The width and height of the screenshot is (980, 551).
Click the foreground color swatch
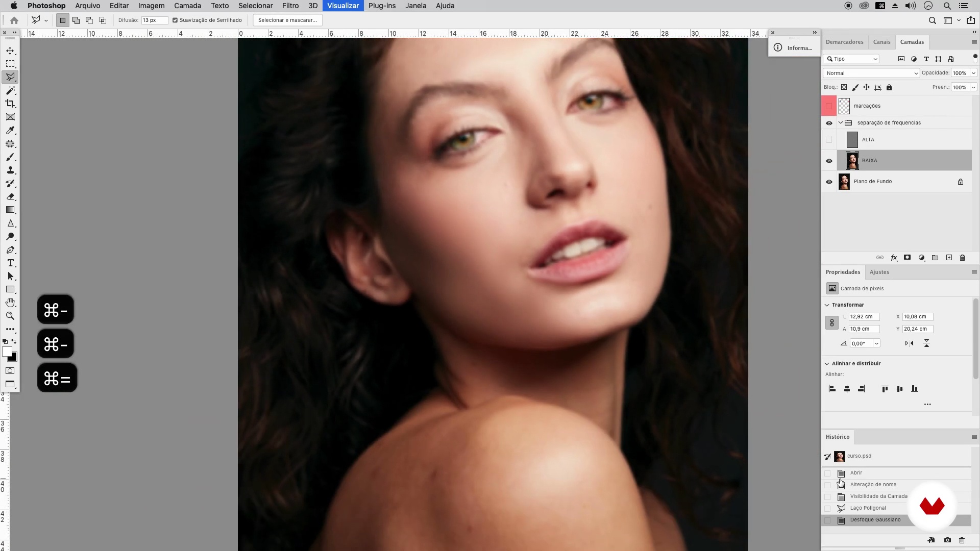pos(7,352)
